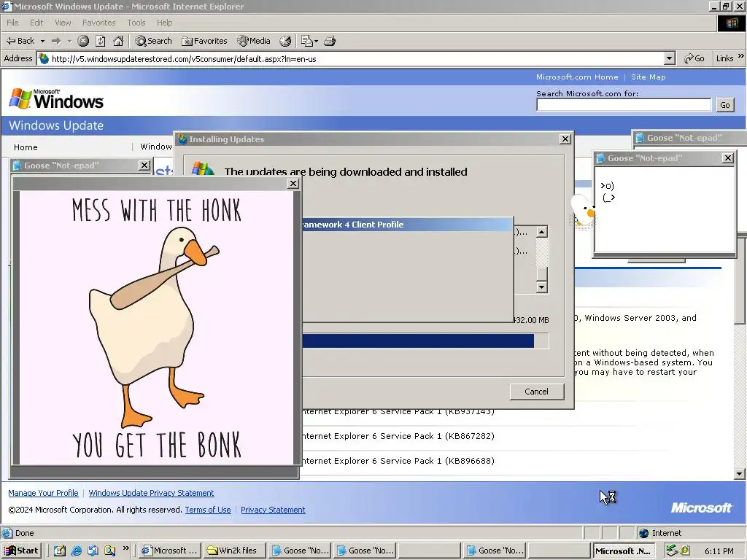Click the system tray key icon
The width and height of the screenshot is (747, 560).
[x=684, y=551]
